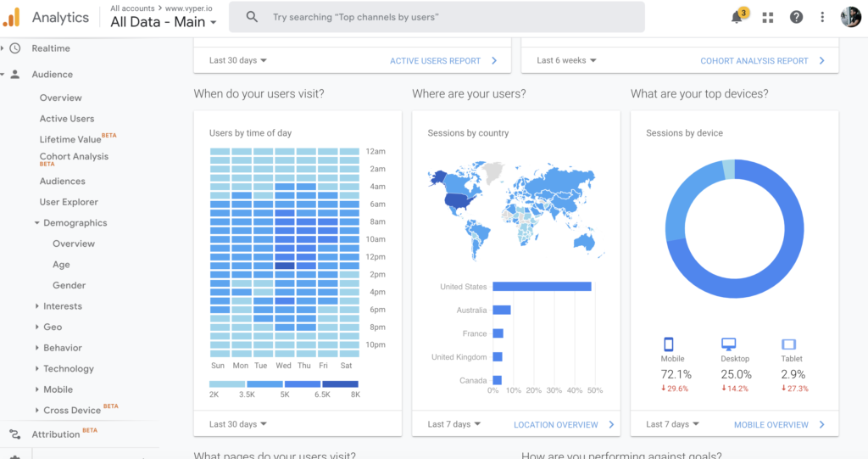Click the Help question mark icon
The image size is (868, 459).
[x=795, y=17]
